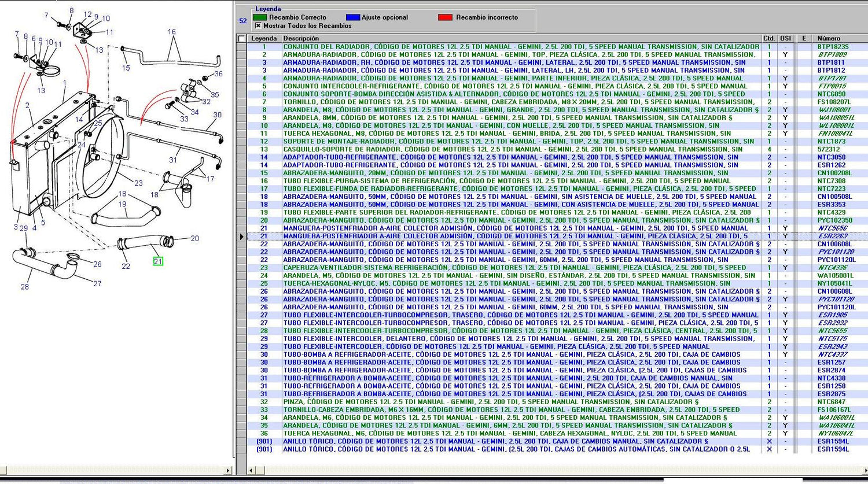Select the TORNILLO-CABEZA EMBRIDADA, M6 X 16MM row

tap(511, 409)
